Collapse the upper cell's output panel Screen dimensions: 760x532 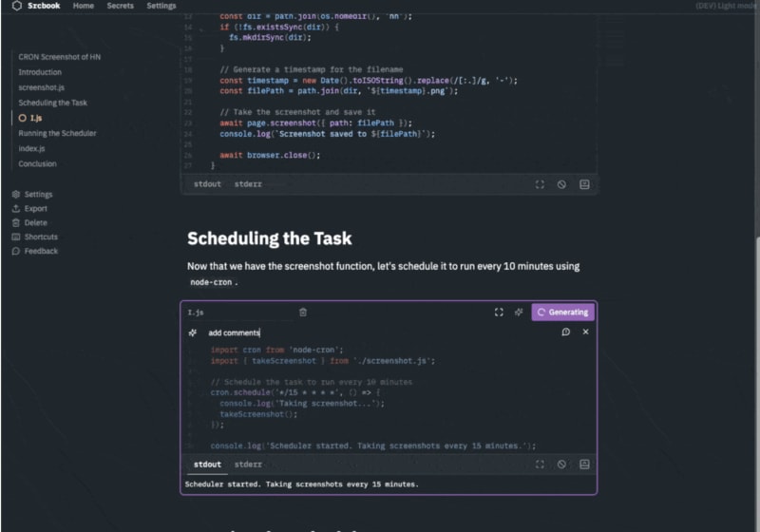pyautogui.click(x=584, y=184)
